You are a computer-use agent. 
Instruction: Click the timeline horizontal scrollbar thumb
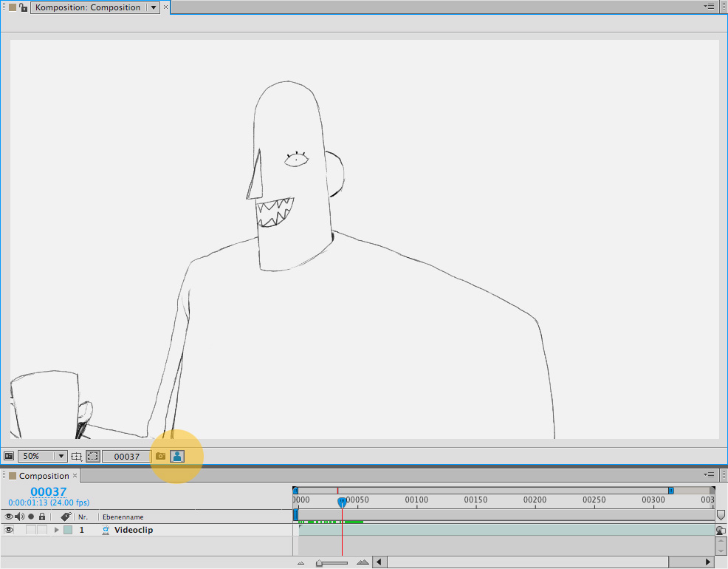click(x=529, y=562)
